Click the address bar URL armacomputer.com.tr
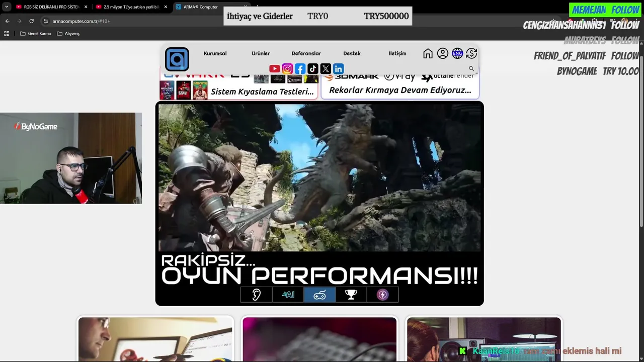Viewport: 644px width, 362px height. [x=81, y=21]
